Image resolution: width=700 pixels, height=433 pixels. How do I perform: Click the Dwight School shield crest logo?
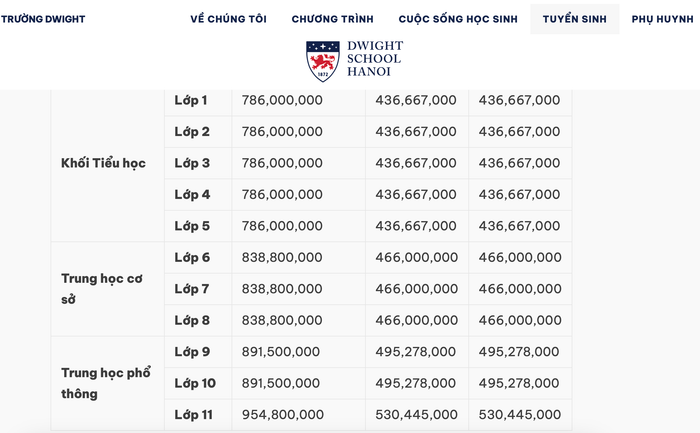[323, 61]
